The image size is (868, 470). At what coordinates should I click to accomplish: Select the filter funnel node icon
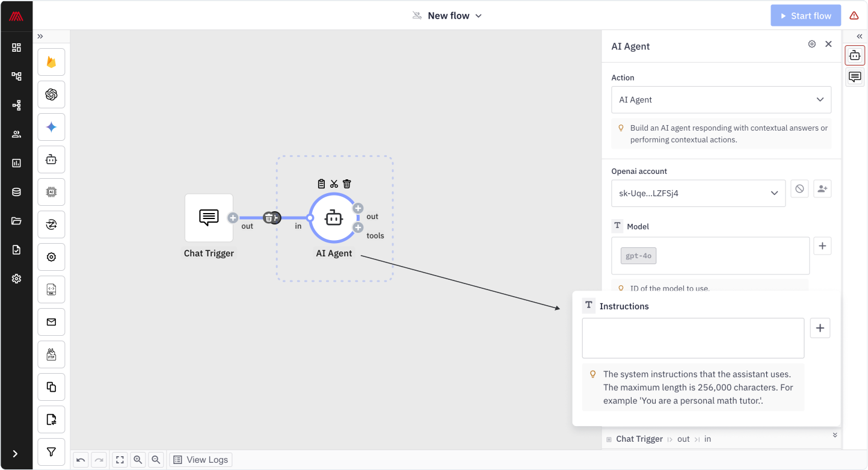pyautogui.click(x=51, y=452)
